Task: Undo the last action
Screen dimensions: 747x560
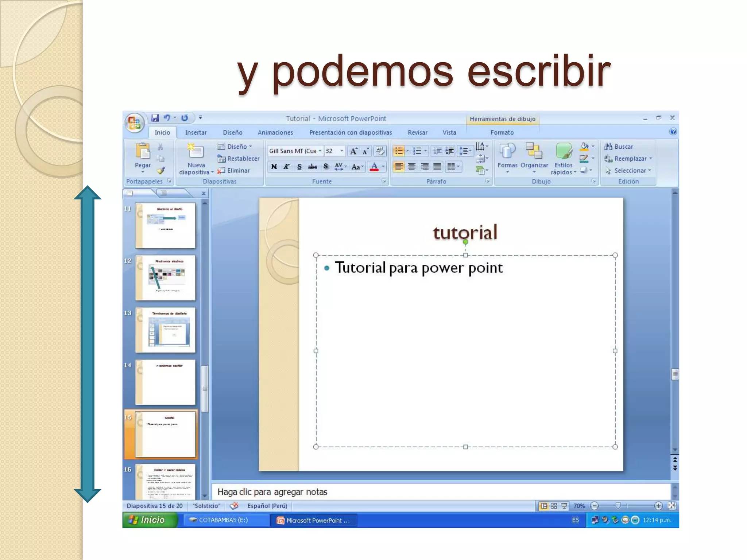Action: pyautogui.click(x=167, y=118)
